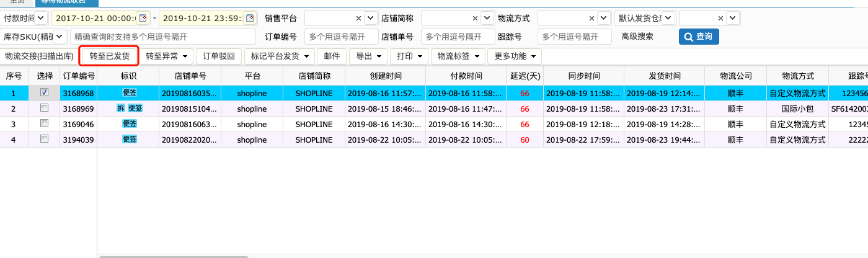
Task: Click the 同步时间 column header
Action: click(x=583, y=76)
